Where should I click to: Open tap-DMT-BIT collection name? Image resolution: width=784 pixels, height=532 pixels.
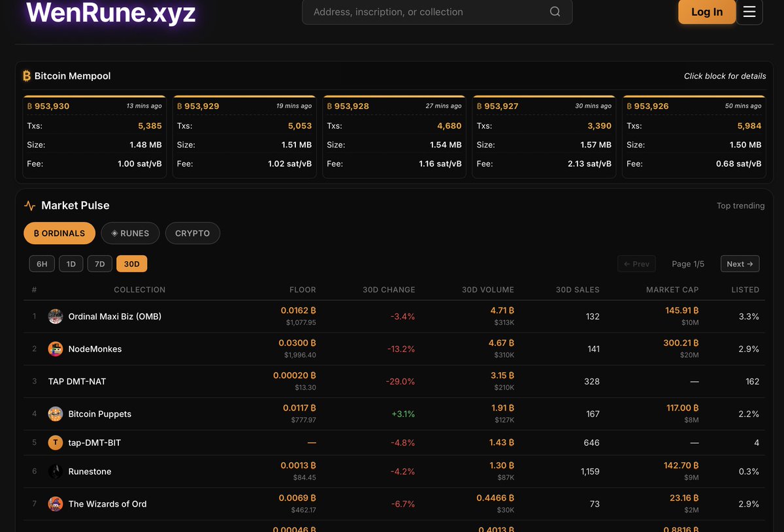pyautogui.click(x=95, y=443)
